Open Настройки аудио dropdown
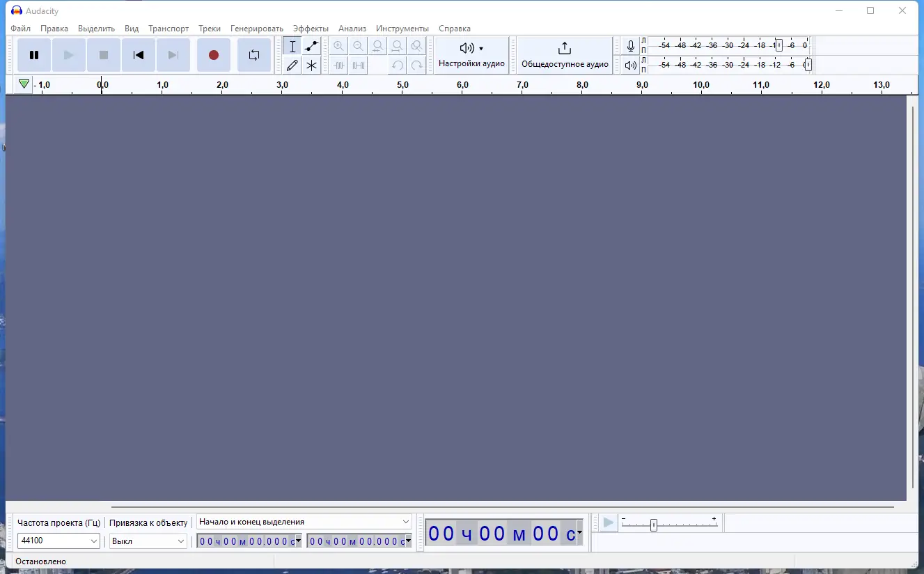 [x=471, y=55]
